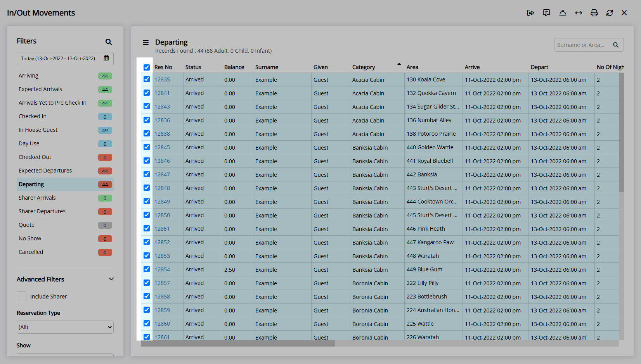Click the refresh icon in top toolbar

tap(610, 13)
